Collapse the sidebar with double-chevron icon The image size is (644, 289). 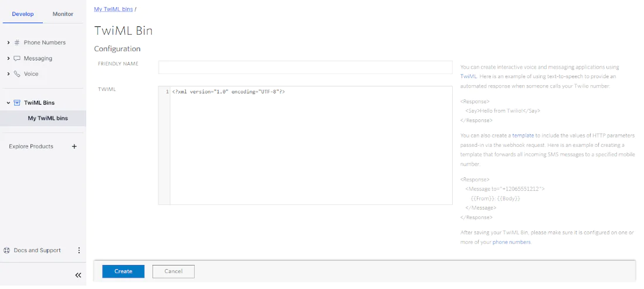coord(78,275)
